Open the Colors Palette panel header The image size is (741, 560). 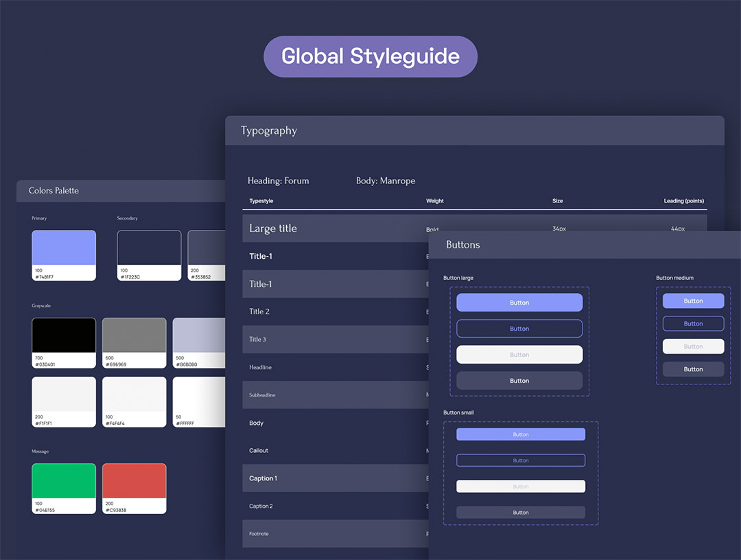click(121, 191)
